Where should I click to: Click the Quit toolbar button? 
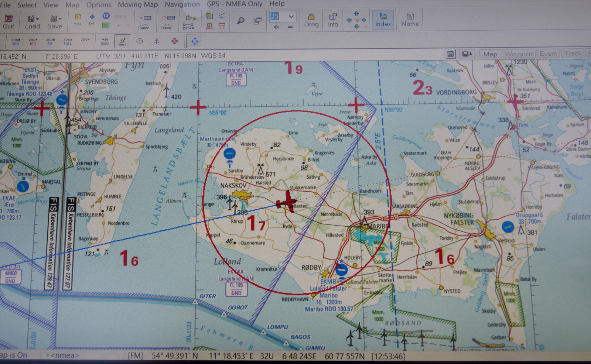[x=8, y=21]
